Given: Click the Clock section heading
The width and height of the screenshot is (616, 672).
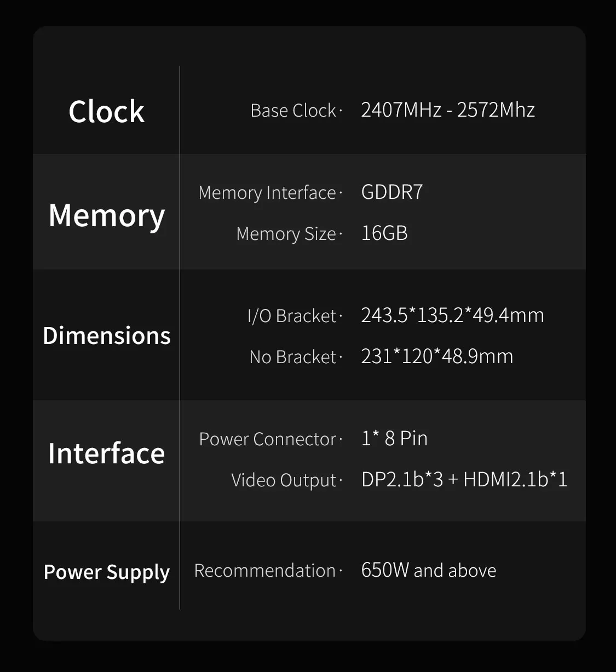Looking at the screenshot, I should [x=107, y=112].
